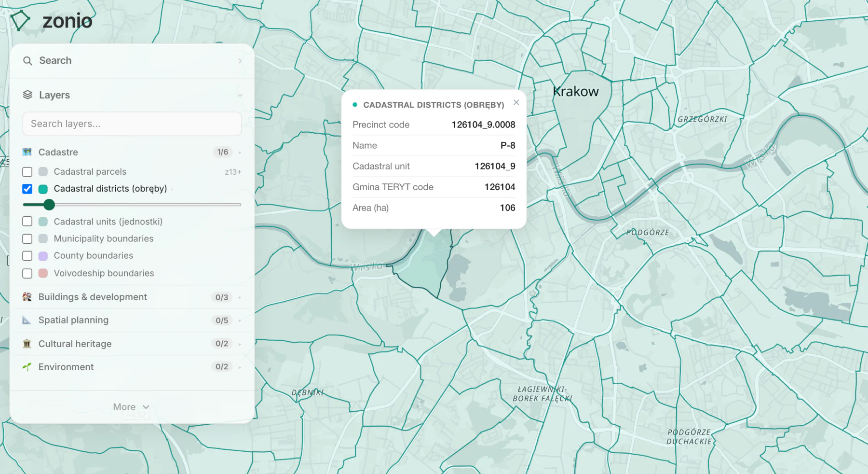Focus the Search layers input field
Image resolution: width=868 pixels, height=474 pixels.
(132, 124)
